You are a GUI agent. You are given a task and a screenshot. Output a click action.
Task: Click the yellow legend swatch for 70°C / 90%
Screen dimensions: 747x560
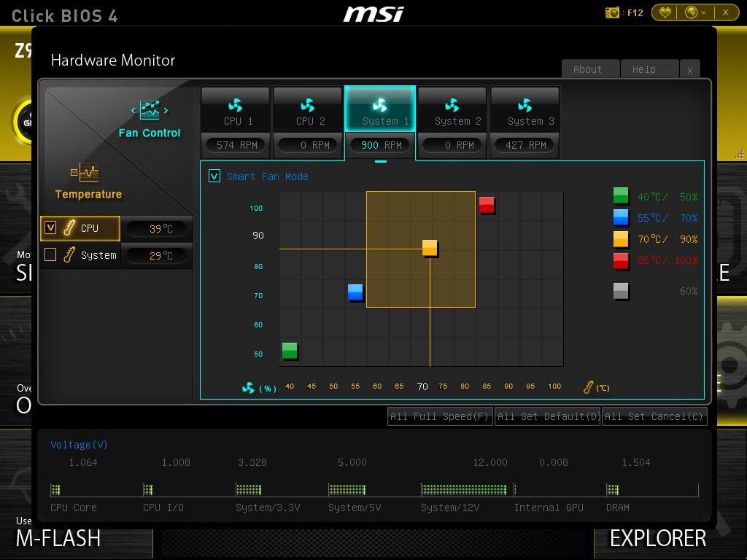(621, 238)
